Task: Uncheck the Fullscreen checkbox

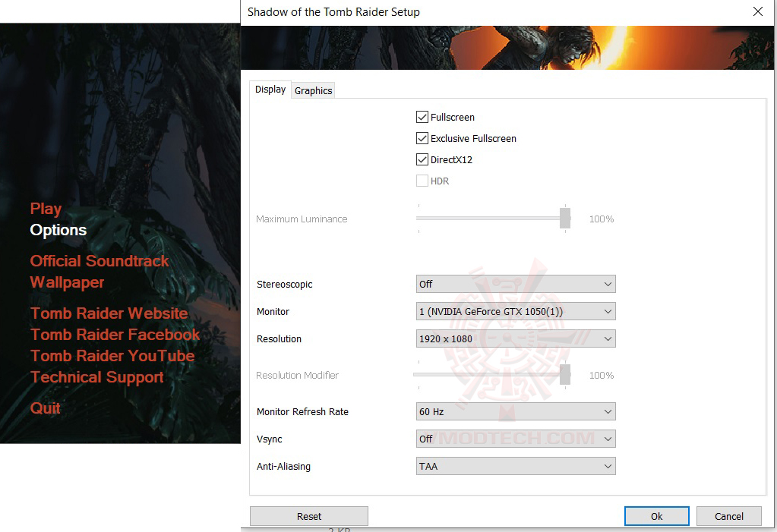Action: pos(422,118)
